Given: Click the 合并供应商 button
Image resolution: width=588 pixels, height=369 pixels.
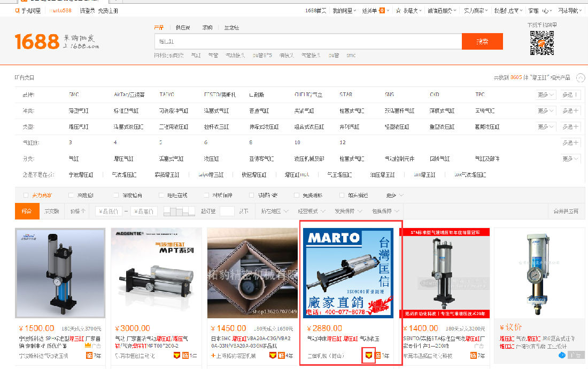Looking at the screenshot, I should [x=566, y=211].
